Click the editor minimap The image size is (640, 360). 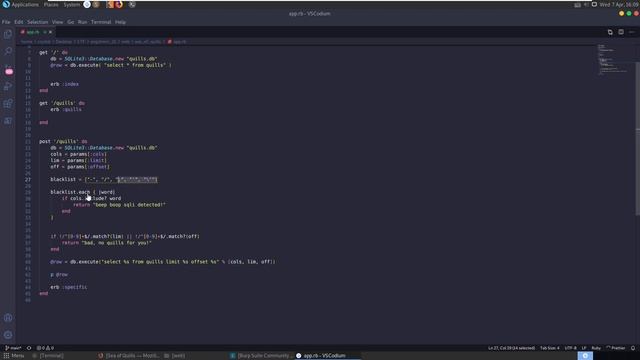(x=613, y=60)
